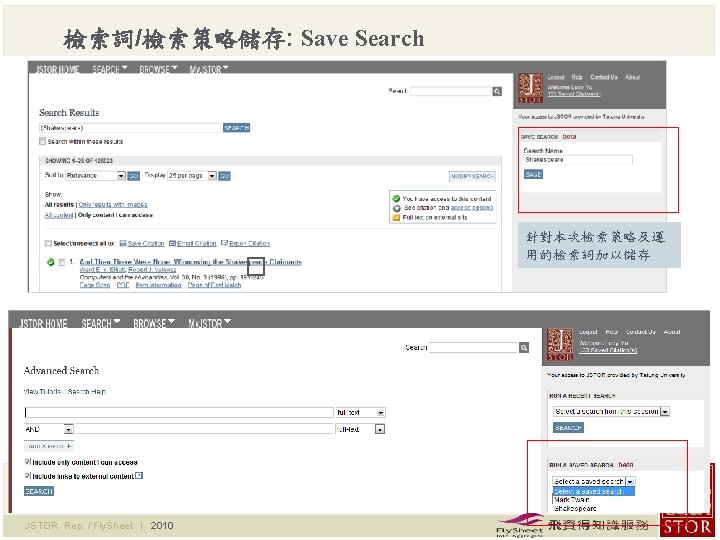Click Saved Citations link in upper Search Results page
The width and height of the screenshot is (720, 540).
pyautogui.click(x=574, y=94)
